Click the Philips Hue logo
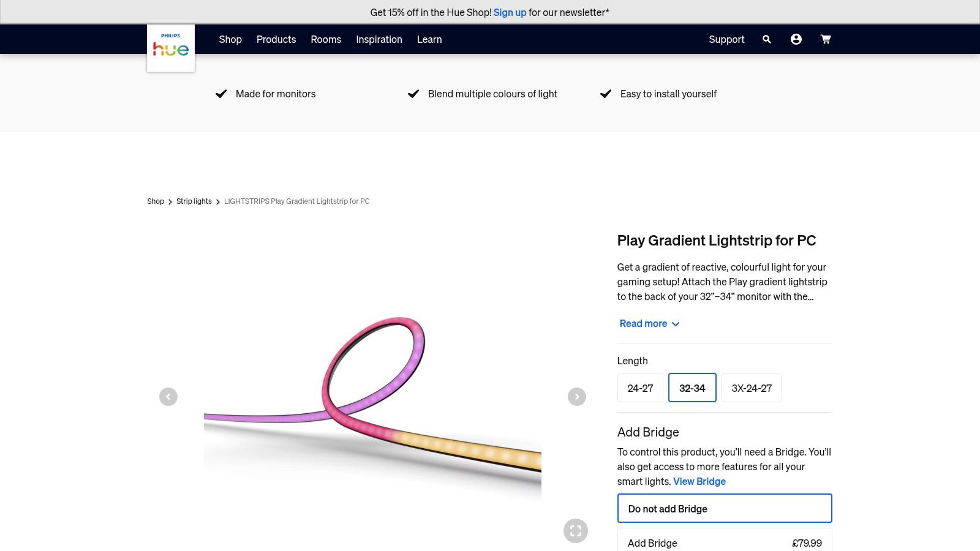Viewport: 980px width, 551px height. click(170, 48)
